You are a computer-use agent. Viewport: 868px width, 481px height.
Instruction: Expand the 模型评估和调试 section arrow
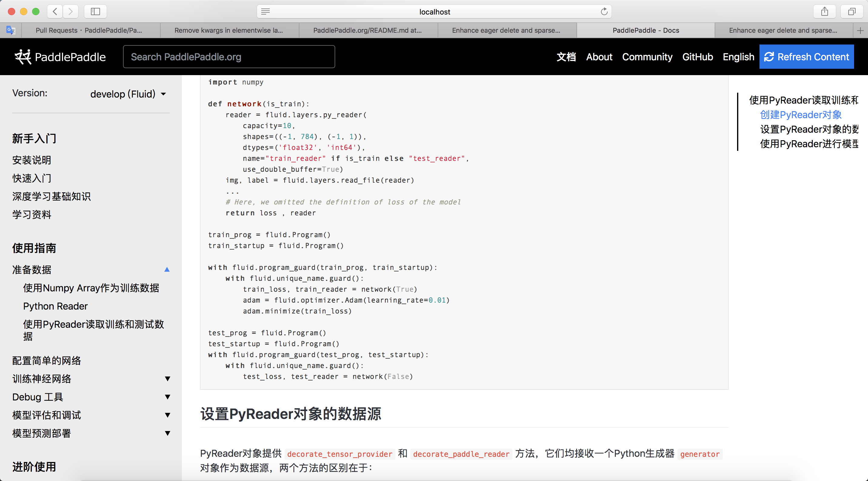167,415
